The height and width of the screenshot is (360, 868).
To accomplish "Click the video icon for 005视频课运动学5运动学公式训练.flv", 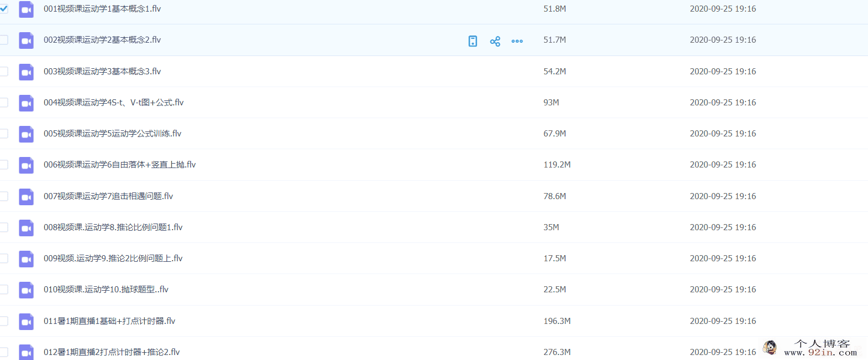I will point(26,134).
